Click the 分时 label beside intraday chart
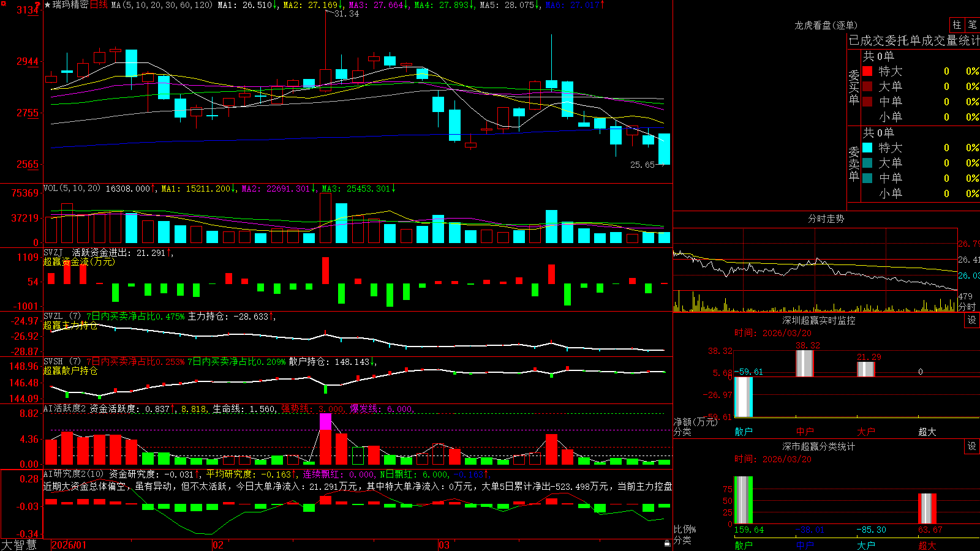 point(967,307)
